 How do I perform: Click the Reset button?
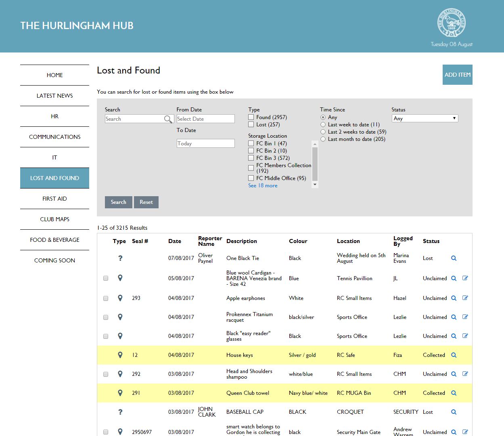[146, 202]
